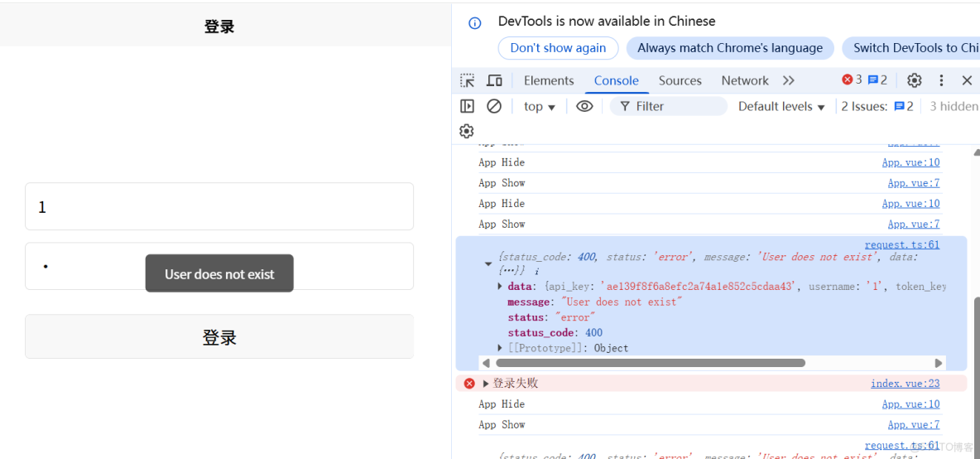Viewport: 980px width, 459px height.
Task: Click the red error count badge
Action: coord(852,80)
